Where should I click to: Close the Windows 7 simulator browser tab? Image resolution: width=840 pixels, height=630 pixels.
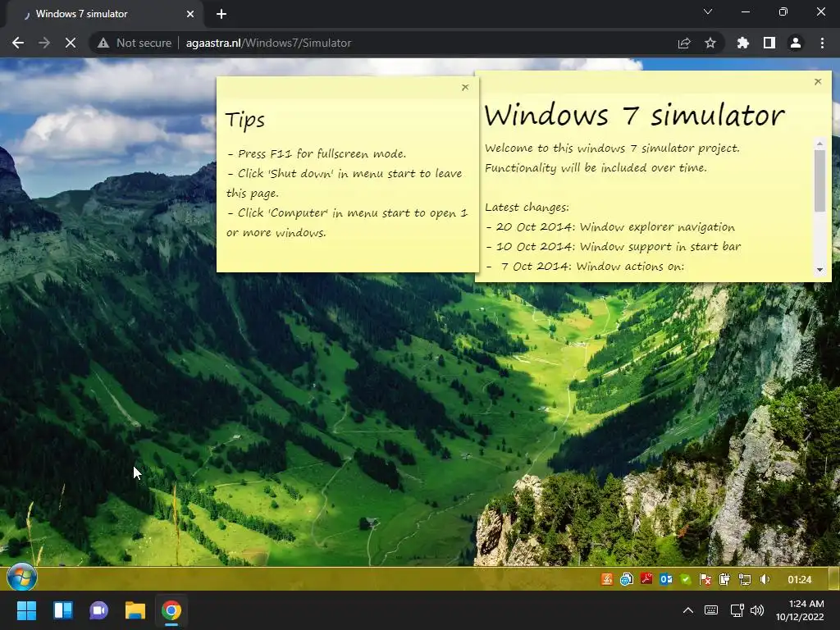(190, 14)
